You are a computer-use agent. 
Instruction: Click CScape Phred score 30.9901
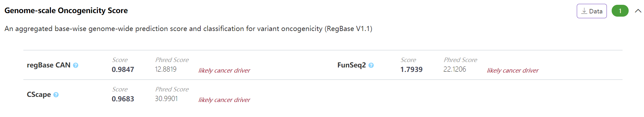click(166, 99)
